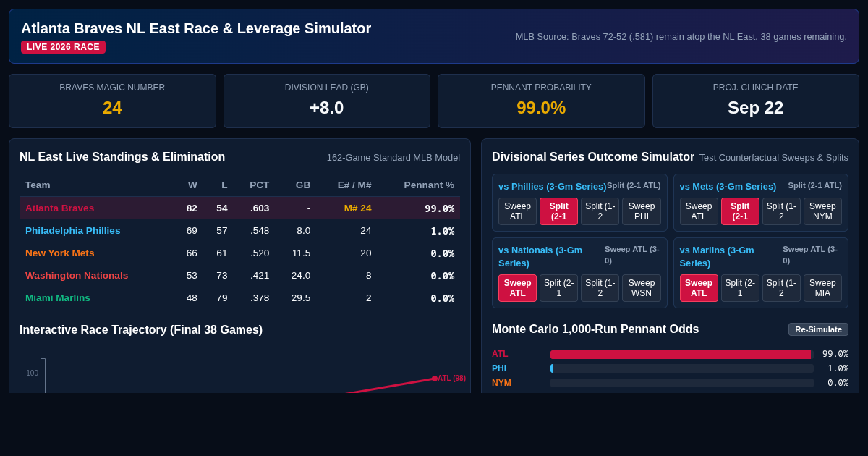
Task: Click the LIVE 2026 RACE badge
Action: (x=63, y=47)
